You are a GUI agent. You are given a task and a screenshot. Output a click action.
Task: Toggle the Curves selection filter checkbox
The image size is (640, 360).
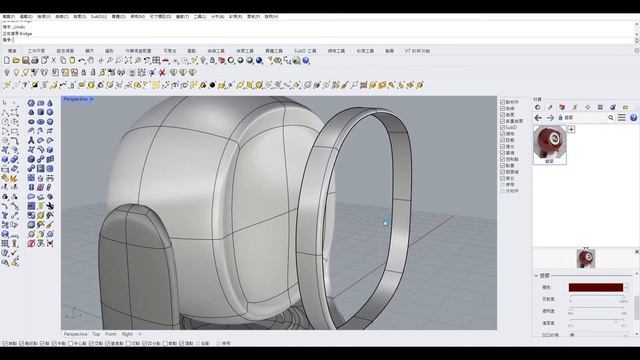[502, 108]
